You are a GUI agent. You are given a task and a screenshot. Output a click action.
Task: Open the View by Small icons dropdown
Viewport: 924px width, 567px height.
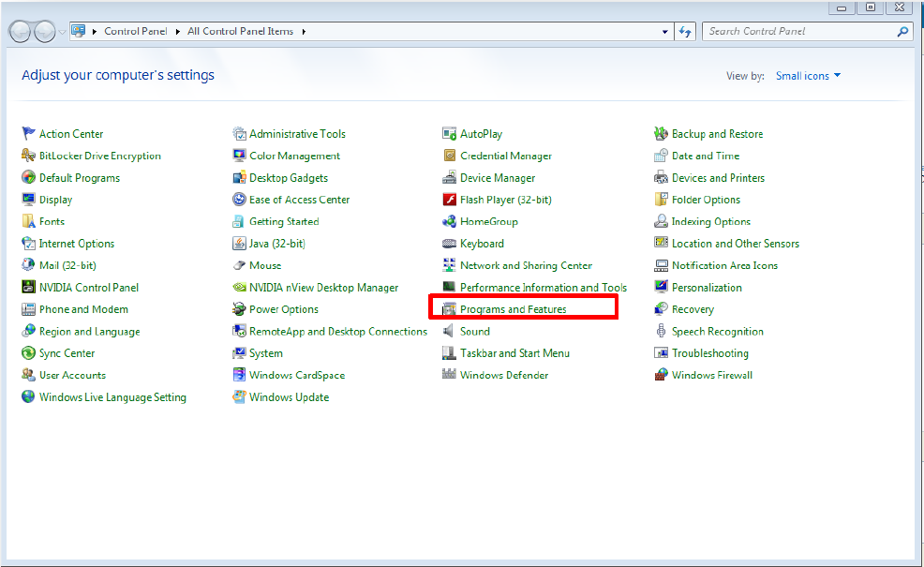click(x=808, y=76)
